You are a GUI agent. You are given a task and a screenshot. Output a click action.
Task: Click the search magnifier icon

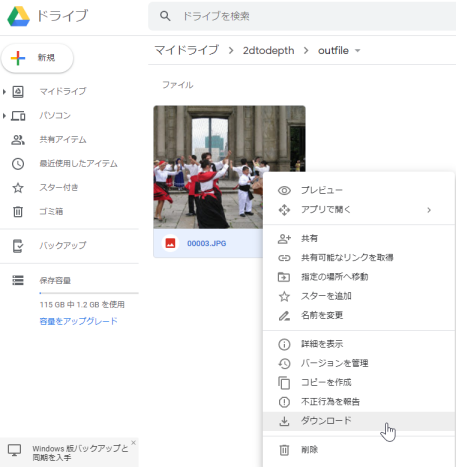click(x=165, y=16)
